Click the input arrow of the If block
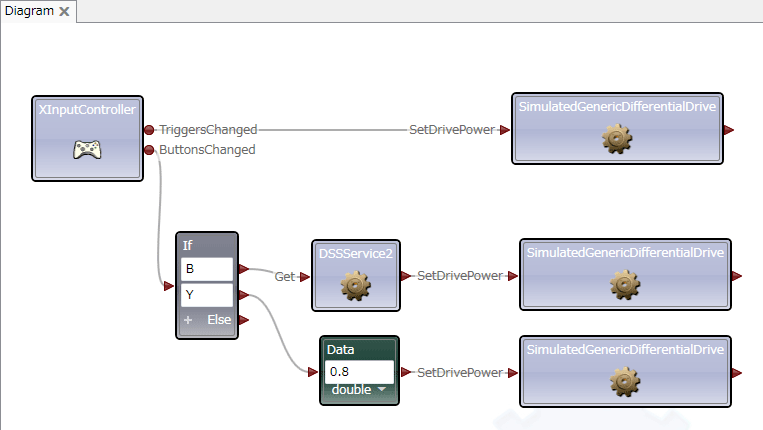The height and width of the screenshot is (430, 763). [169, 286]
